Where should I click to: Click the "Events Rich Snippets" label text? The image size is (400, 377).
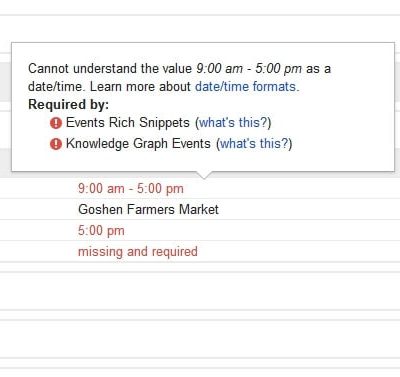128,123
